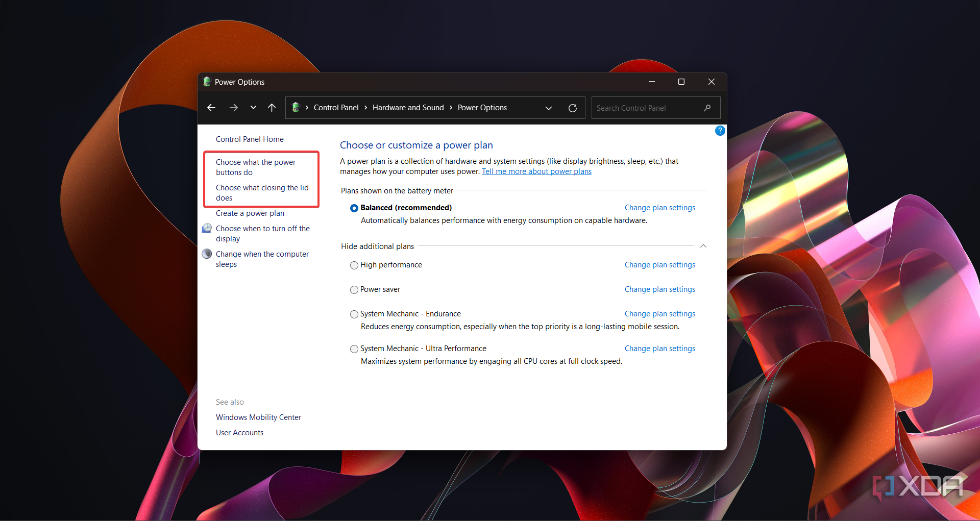The width and height of the screenshot is (980, 521).
Task: Click the 'Hide additional plans' label
Action: click(x=377, y=246)
